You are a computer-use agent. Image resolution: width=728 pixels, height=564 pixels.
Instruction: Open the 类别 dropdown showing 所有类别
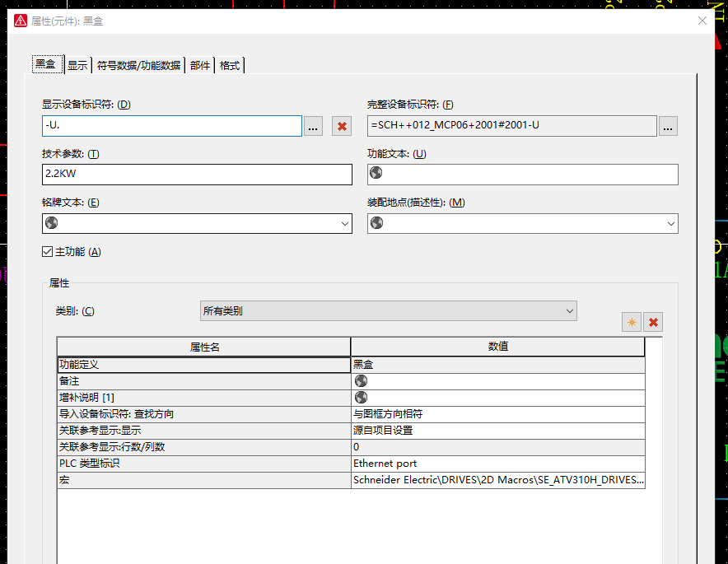pos(388,311)
